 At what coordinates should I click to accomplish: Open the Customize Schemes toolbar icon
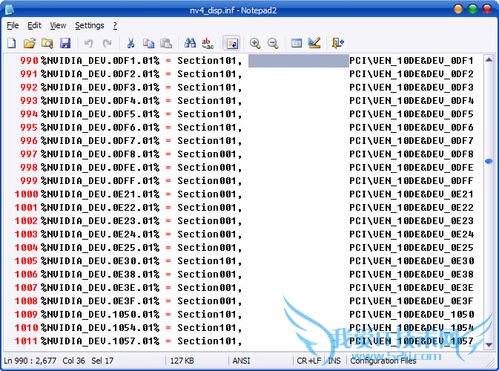pyautogui.click(x=314, y=43)
